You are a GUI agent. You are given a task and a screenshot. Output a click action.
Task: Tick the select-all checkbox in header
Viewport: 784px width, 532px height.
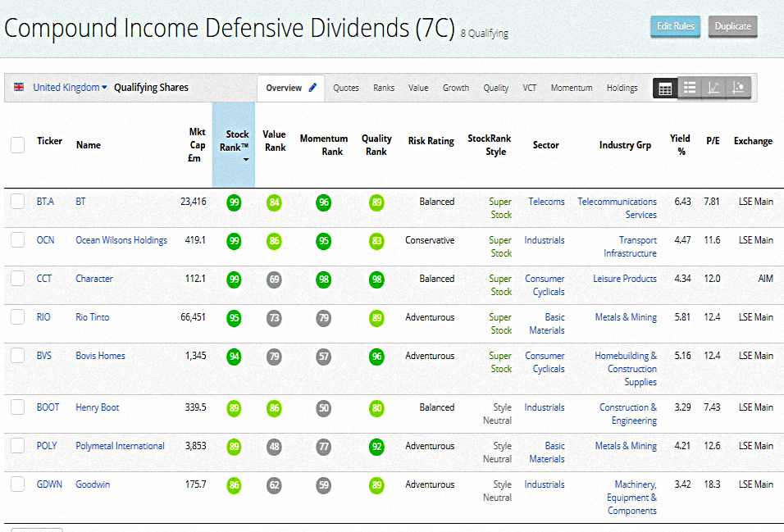tap(17, 144)
